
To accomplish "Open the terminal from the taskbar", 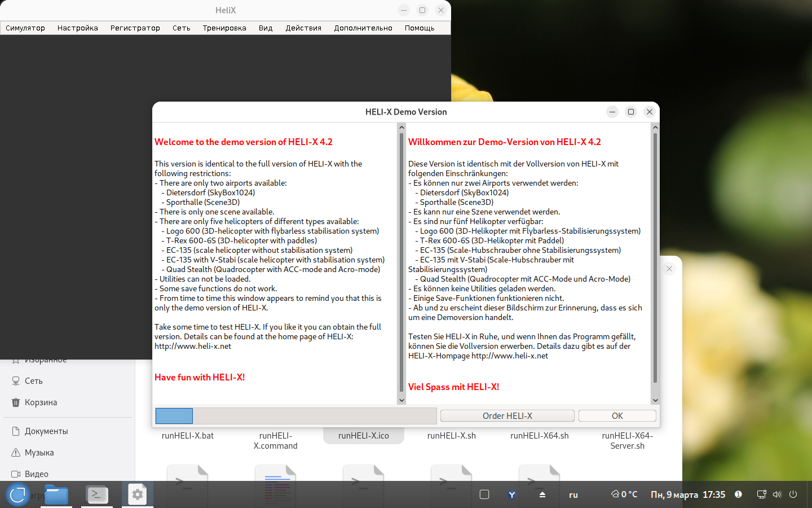I will [x=97, y=494].
